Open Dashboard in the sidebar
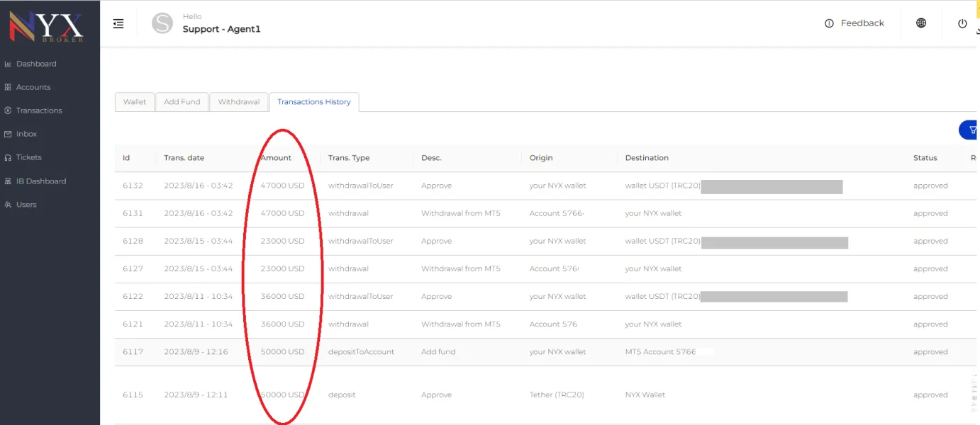980x425 pixels. click(36, 64)
